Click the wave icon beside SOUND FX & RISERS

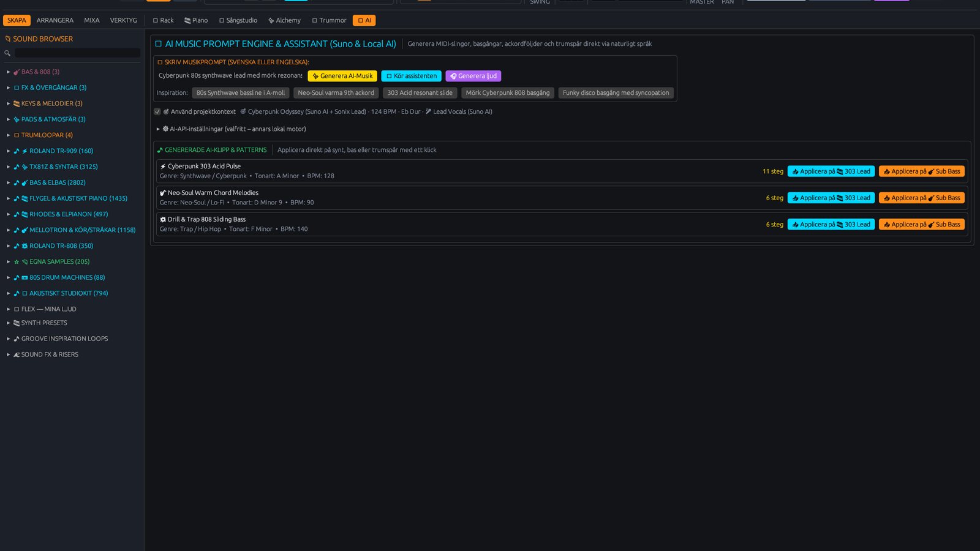17,354
